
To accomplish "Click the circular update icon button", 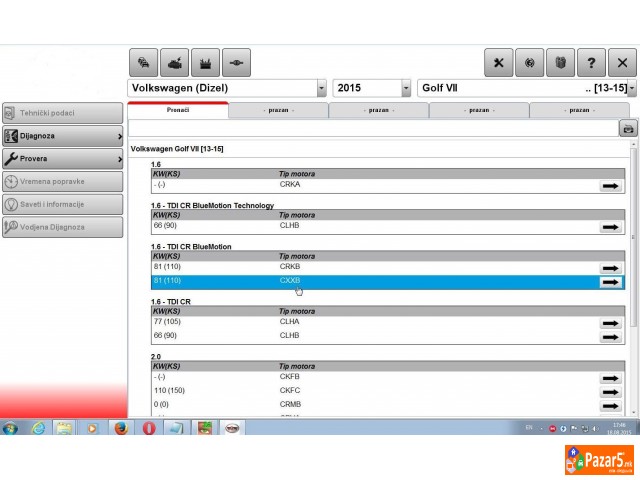I will (529, 62).
